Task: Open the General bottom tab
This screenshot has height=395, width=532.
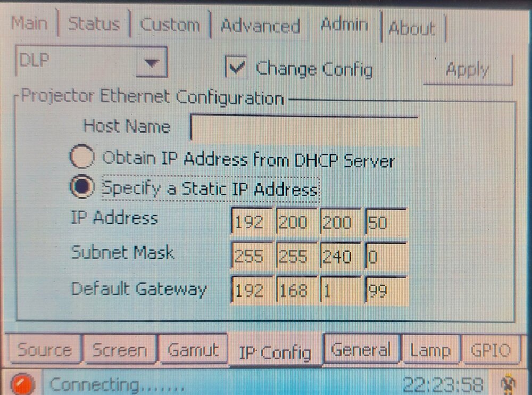Action: click(x=361, y=349)
